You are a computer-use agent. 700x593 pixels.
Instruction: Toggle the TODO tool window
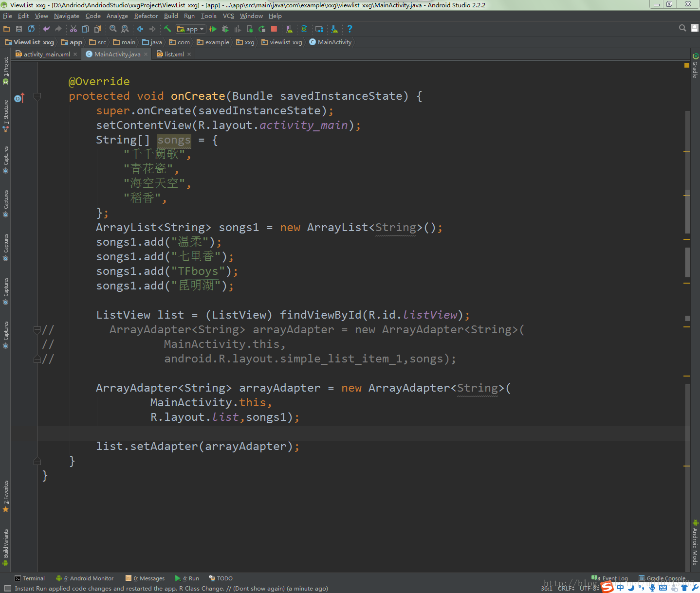coord(221,578)
